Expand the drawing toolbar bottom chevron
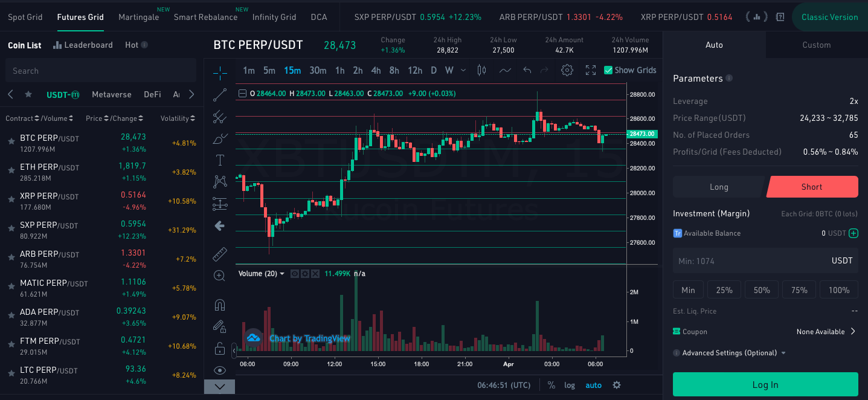 point(220,387)
